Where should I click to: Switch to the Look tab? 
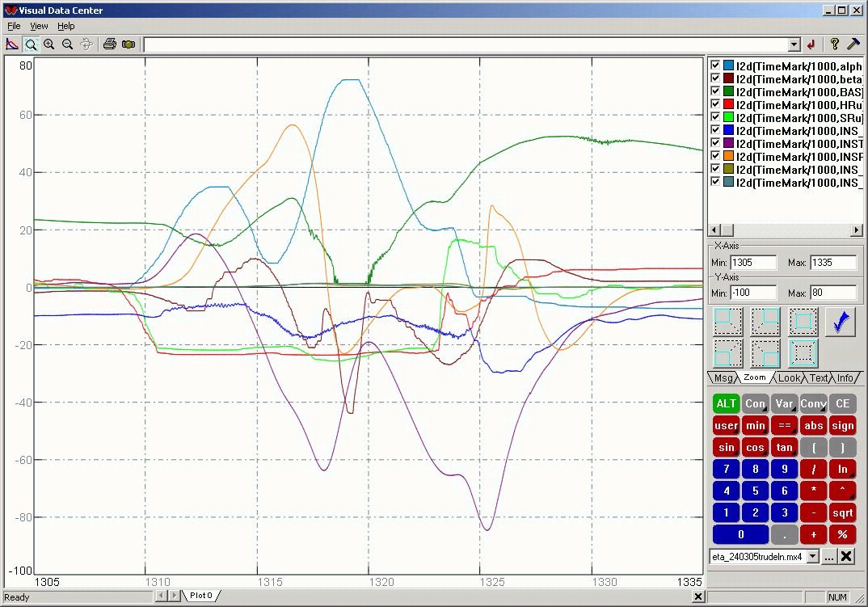click(x=790, y=377)
